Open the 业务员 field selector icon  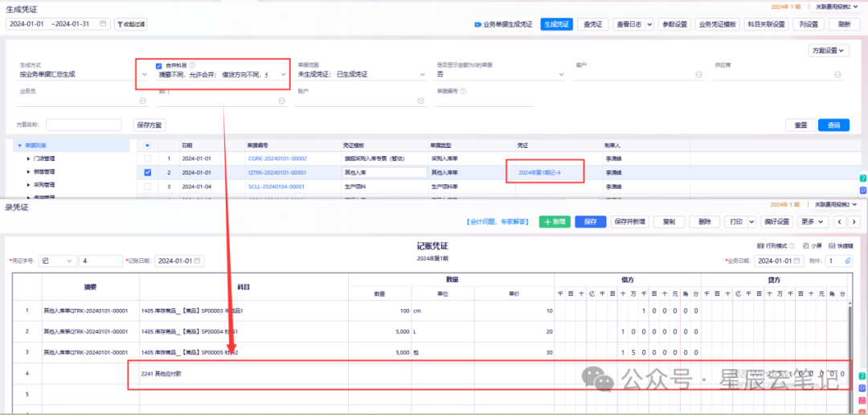pos(143,101)
